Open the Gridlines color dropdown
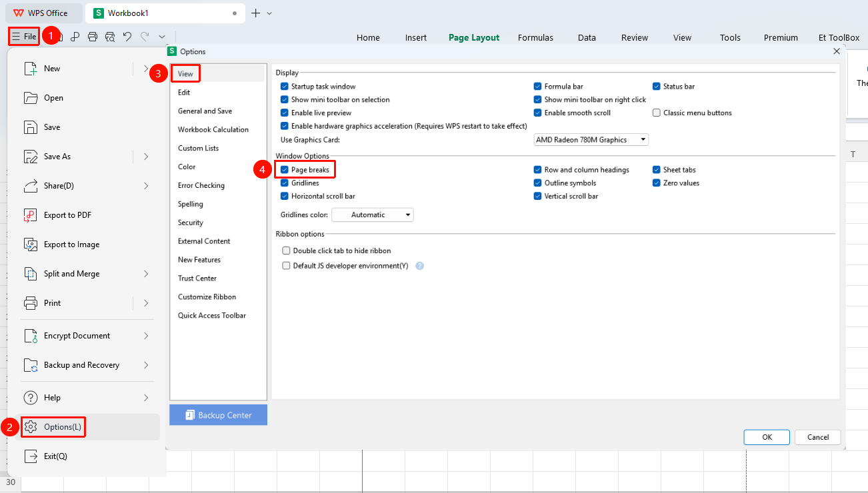 [373, 215]
